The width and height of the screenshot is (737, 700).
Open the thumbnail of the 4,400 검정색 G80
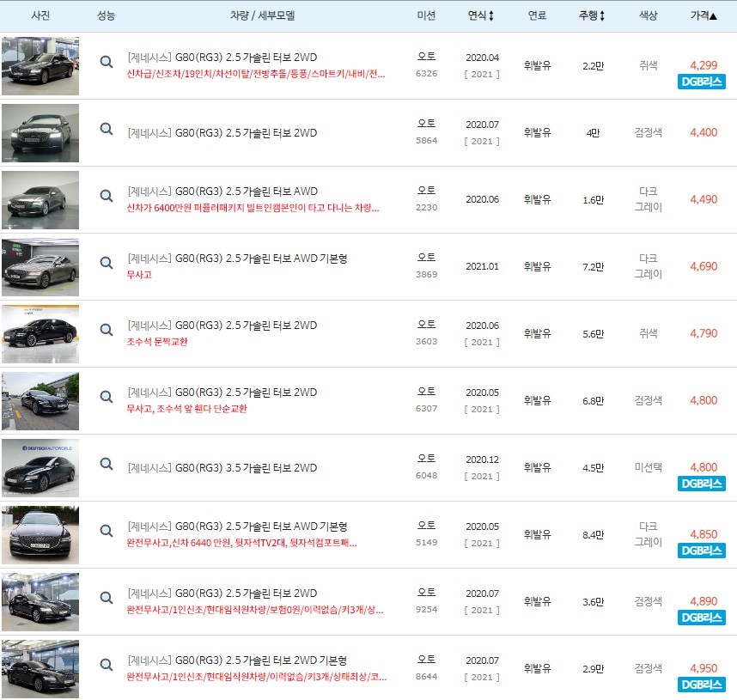[40, 133]
